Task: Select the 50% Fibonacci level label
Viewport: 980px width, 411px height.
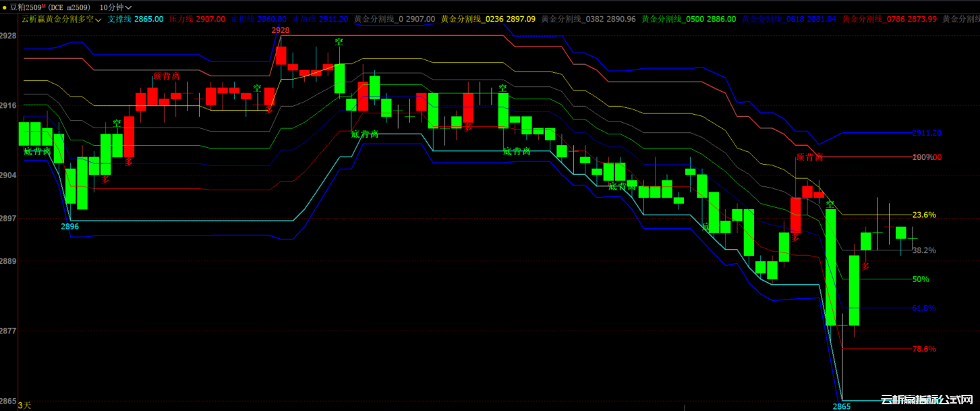Action: tap(920, 279)
